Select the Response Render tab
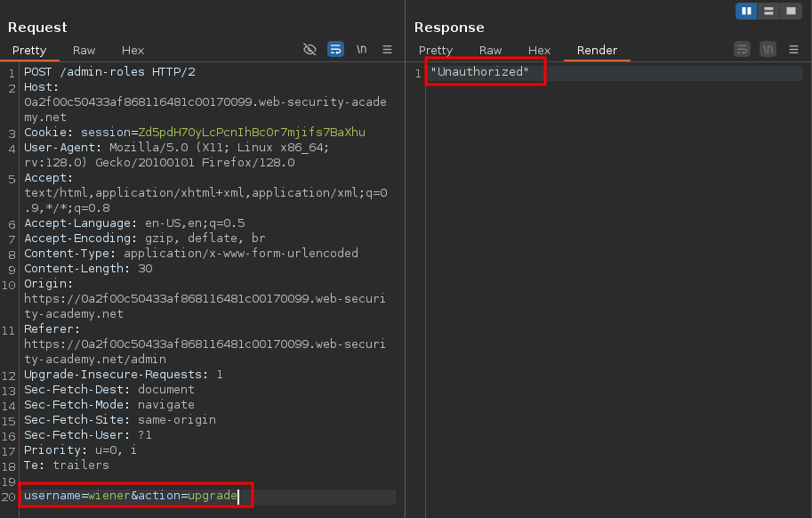This screenshot has height=518, width=812. 597,51
